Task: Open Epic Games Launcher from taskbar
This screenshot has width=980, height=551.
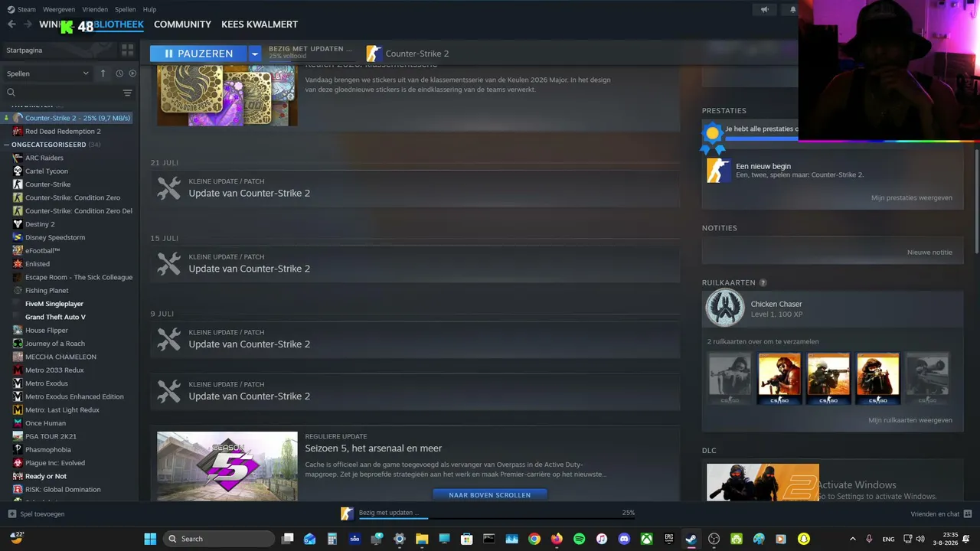Action: click(668, 539)
